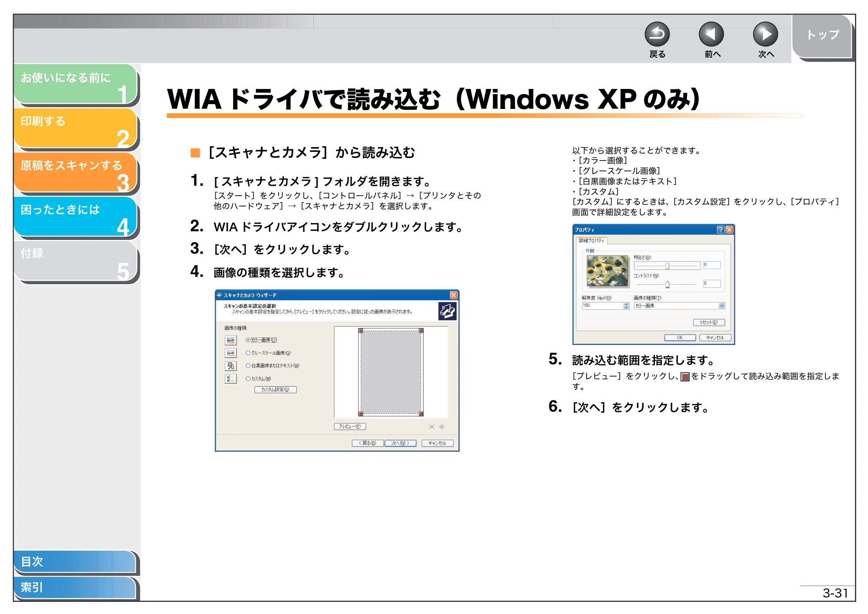Click the color picture type icon
This screenshot has height=614, width=868.
point(230,340)
